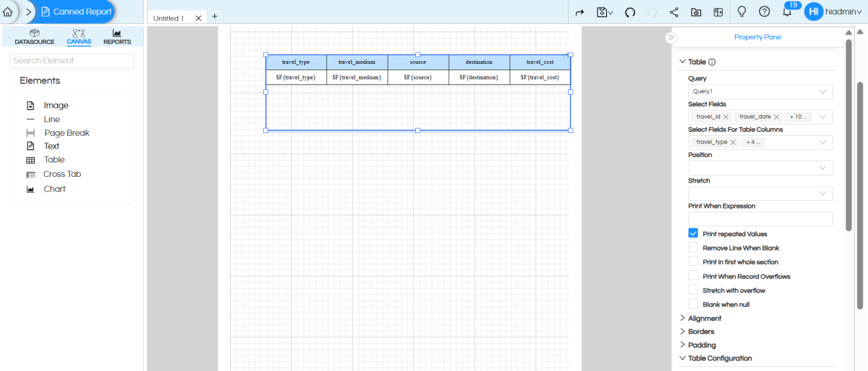Open the Stretch dropdown
Image resolution: width=868 pixels, height=371 pixels.
point(760,194)
